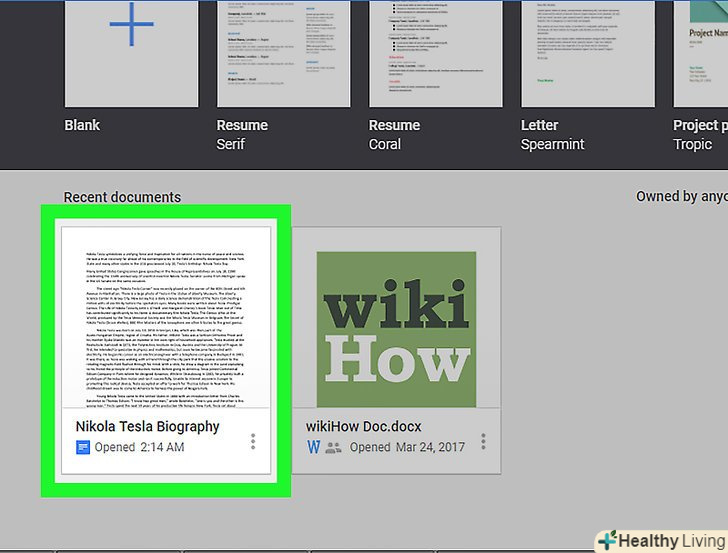728x553 pixels.
Task: Open more options for Nikola Tesla Biography
Action: coord(253,442)
